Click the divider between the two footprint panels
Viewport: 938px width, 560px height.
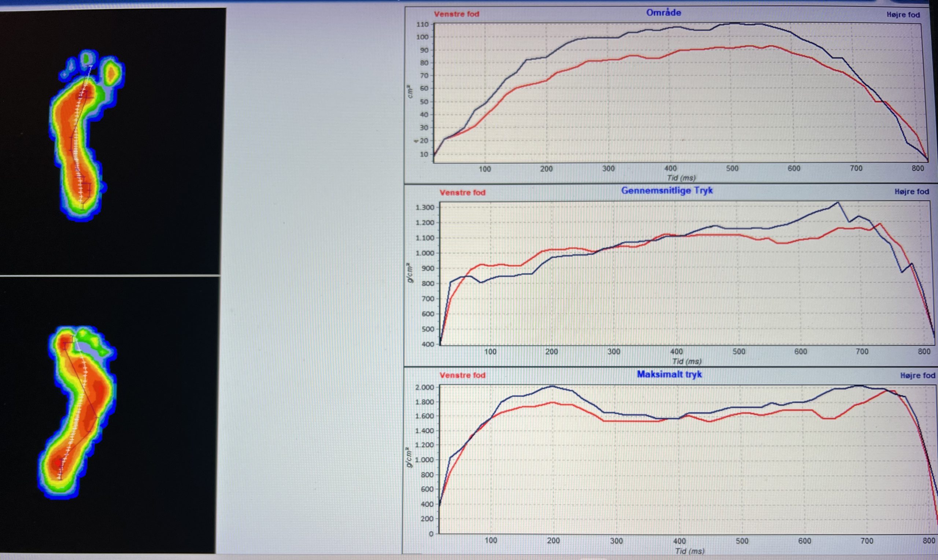point(110,275)
